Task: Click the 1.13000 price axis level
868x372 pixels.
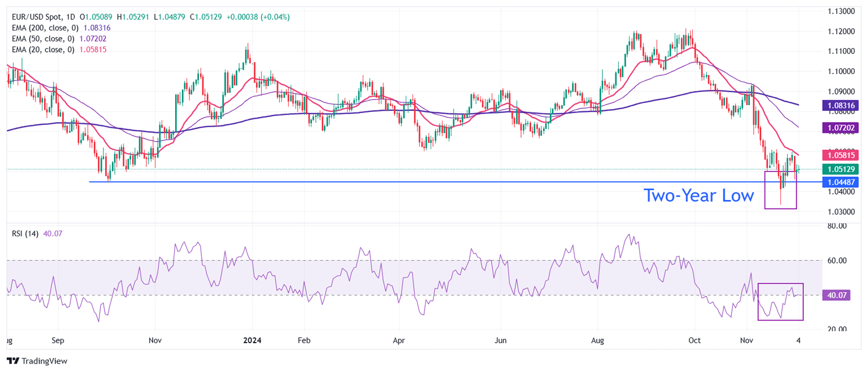Action: tap(840, 11)
